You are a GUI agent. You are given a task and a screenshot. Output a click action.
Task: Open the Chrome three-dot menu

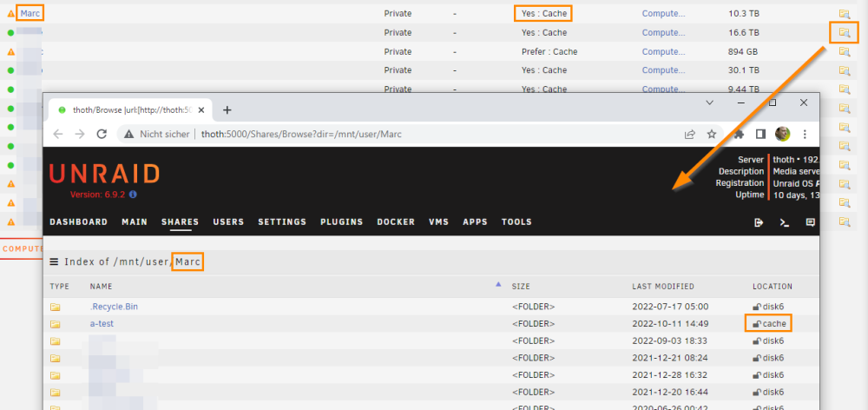coord(805,134)
